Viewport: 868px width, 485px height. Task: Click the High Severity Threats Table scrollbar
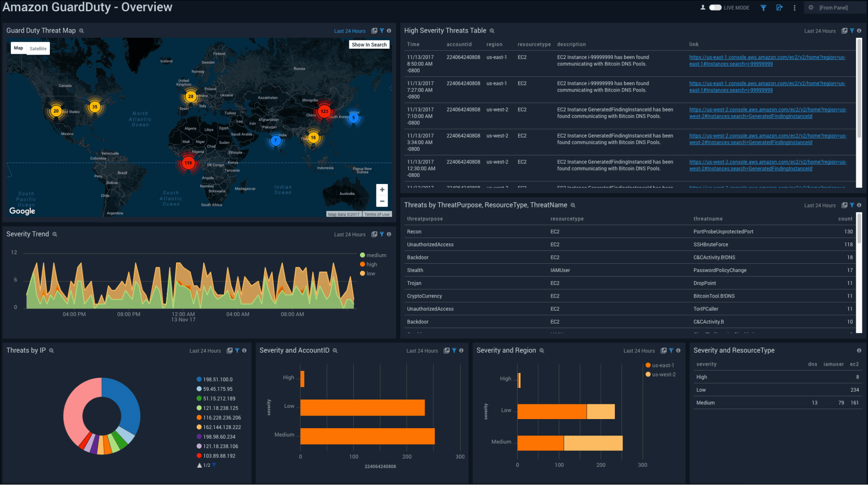859,89
